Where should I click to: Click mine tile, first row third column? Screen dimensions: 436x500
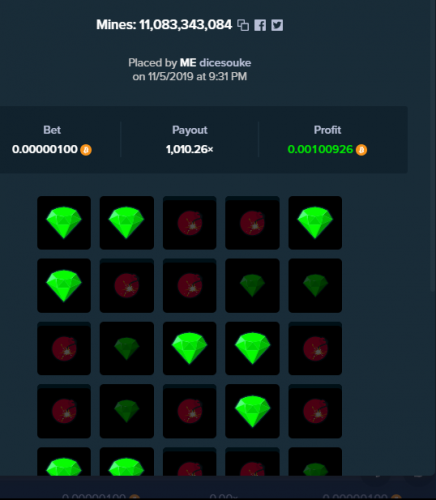(x=190, y=223)
